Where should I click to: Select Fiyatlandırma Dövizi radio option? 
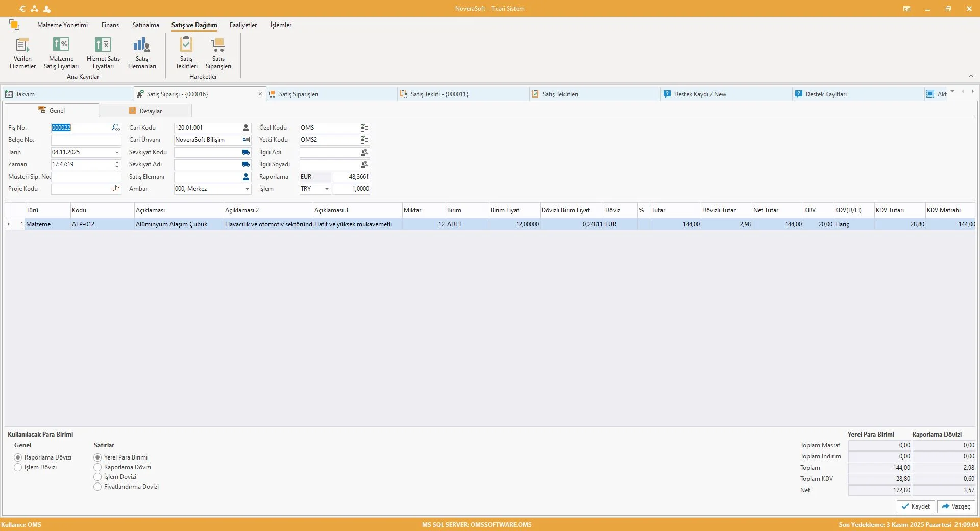pos(97,487)
